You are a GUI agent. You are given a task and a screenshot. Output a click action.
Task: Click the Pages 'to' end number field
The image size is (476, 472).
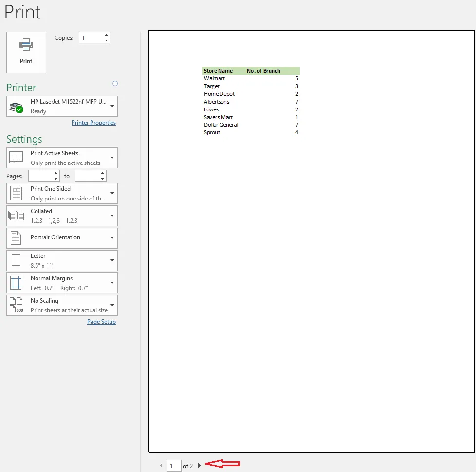[x=88, y=176]
